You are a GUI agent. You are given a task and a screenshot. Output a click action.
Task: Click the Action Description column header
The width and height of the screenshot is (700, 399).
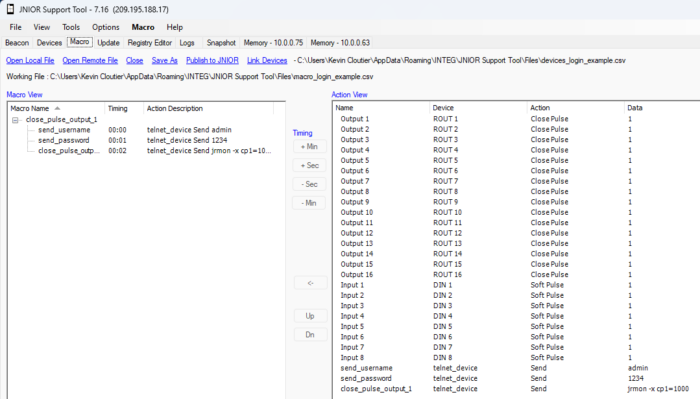point(208,108)
